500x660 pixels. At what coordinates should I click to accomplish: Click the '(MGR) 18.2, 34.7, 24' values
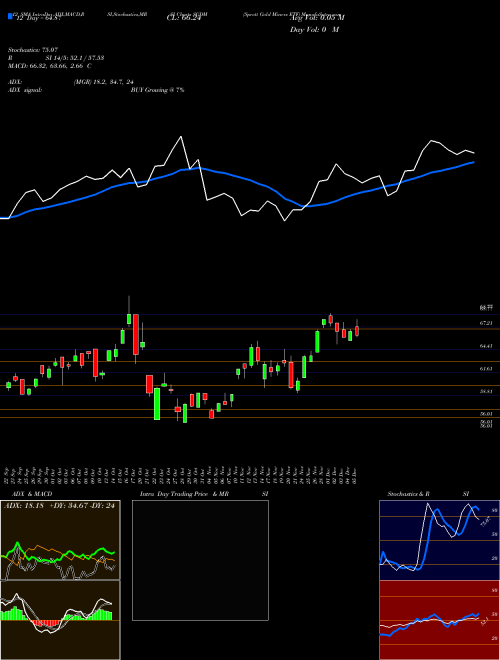104,82
